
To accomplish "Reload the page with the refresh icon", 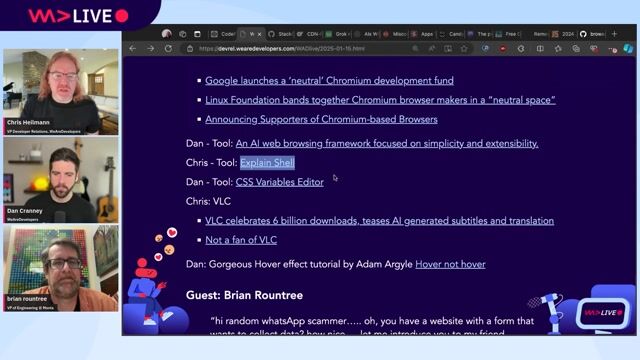I will pos(168,49).
